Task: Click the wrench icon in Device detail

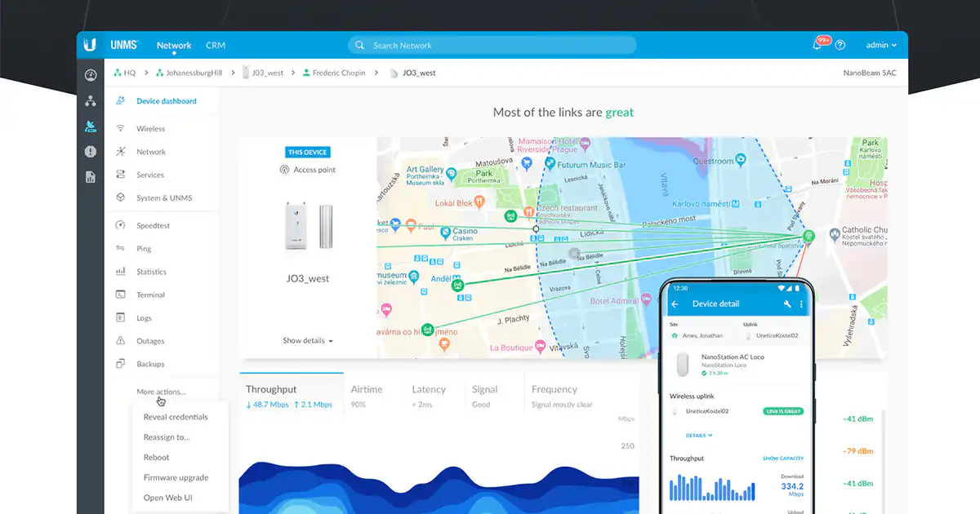Action: (787, 304)
